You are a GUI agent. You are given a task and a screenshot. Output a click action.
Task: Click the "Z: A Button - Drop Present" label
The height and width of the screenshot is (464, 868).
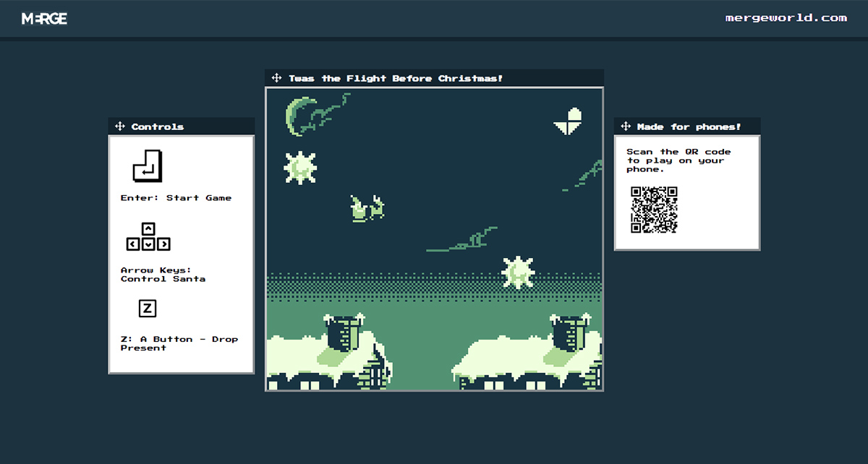(x=179, y=343)
